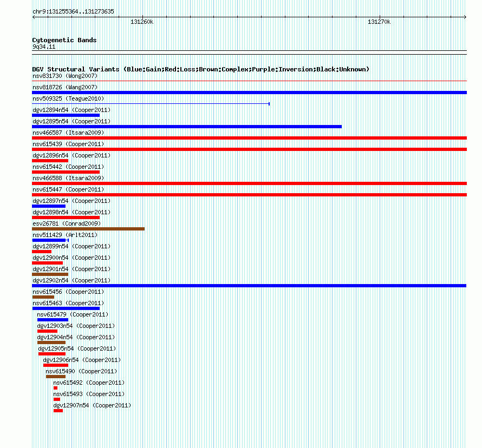Open nsv615447 (Cooper2011) label

68,189
